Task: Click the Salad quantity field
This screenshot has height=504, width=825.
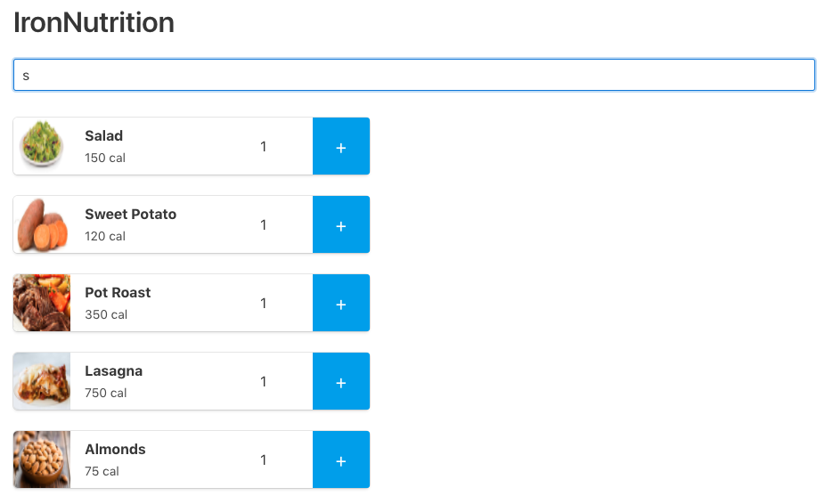Action: (x=264, y=147)
